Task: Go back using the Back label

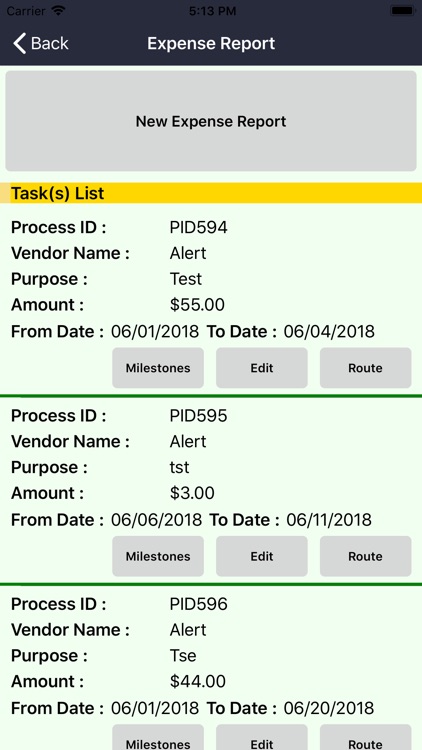Action: 50,44
